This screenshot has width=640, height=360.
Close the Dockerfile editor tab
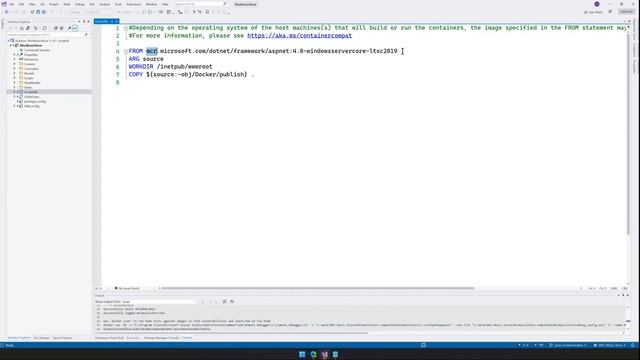[116, 21]
